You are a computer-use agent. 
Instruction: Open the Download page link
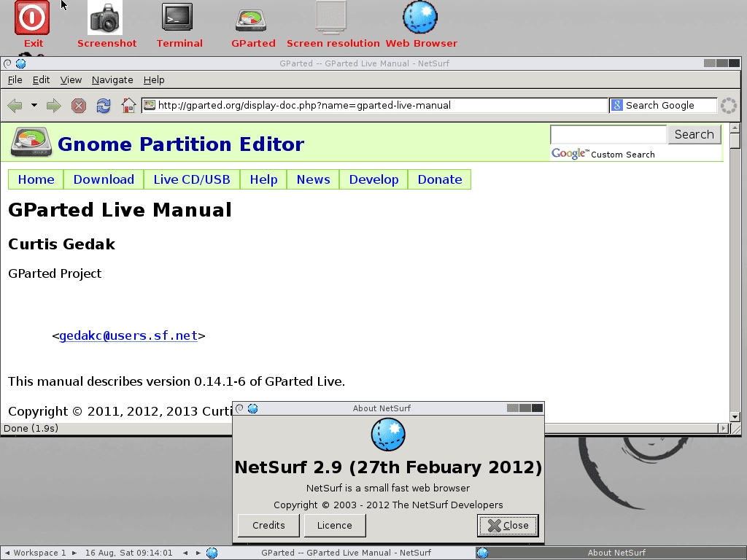click(104, 179)
